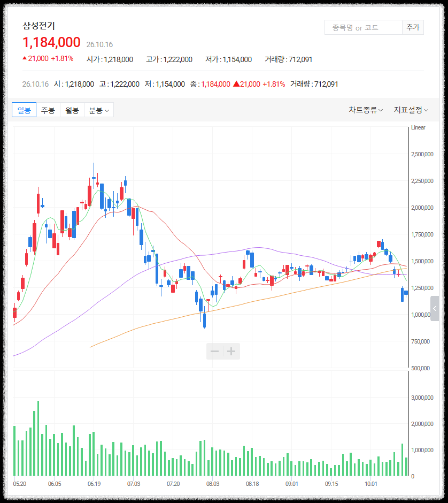This screenshot has height=503, width=448.
Task: Open the 차트종류 chart type dropdown
Action: [366, 110]
